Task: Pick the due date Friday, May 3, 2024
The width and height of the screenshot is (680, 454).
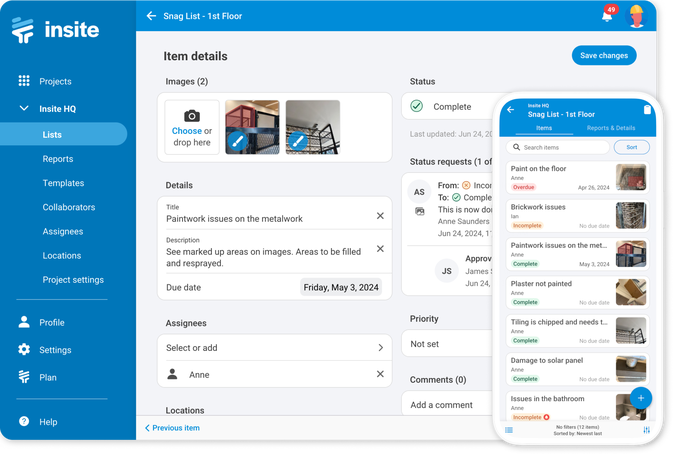Action: tap(343, 288)
